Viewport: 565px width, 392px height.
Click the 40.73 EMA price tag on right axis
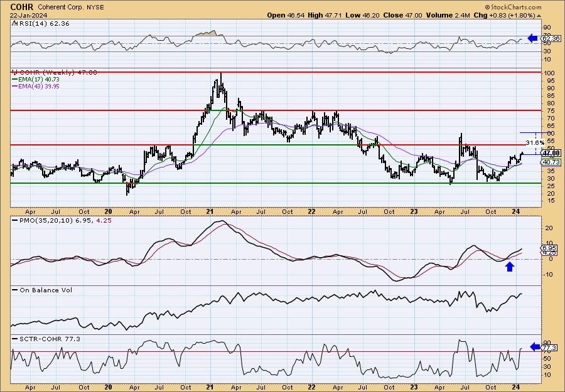[x=551, y=162]
